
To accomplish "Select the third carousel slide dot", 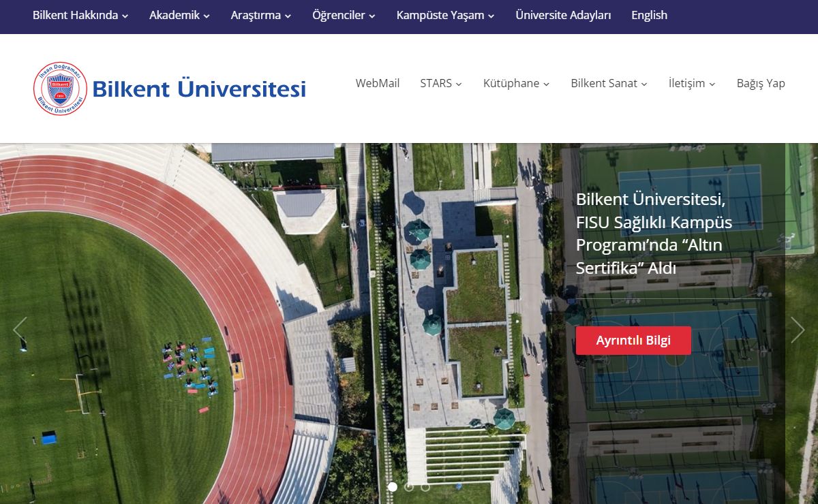I will click(425, 487).
